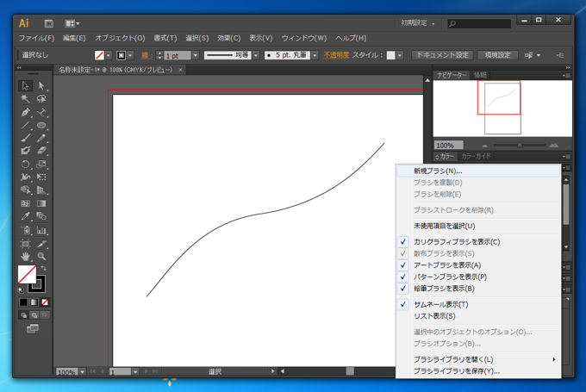Select the Blob Brush tool

(x=25, y=151)
